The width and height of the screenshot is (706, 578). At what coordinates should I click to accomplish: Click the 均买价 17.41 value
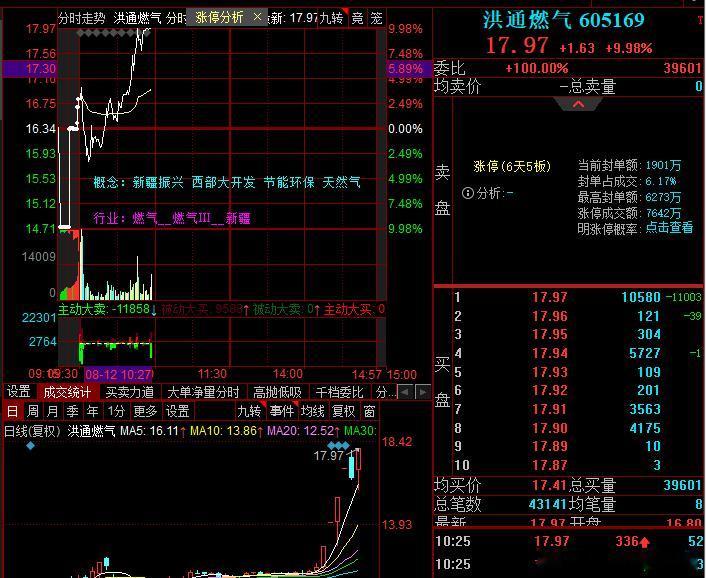pos(549,485)
